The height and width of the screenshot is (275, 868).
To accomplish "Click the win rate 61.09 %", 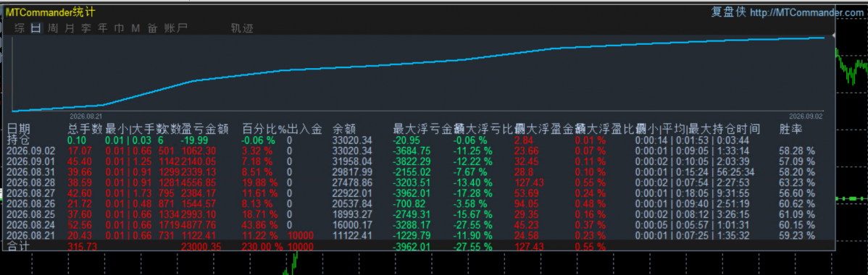I will [797, 215].
